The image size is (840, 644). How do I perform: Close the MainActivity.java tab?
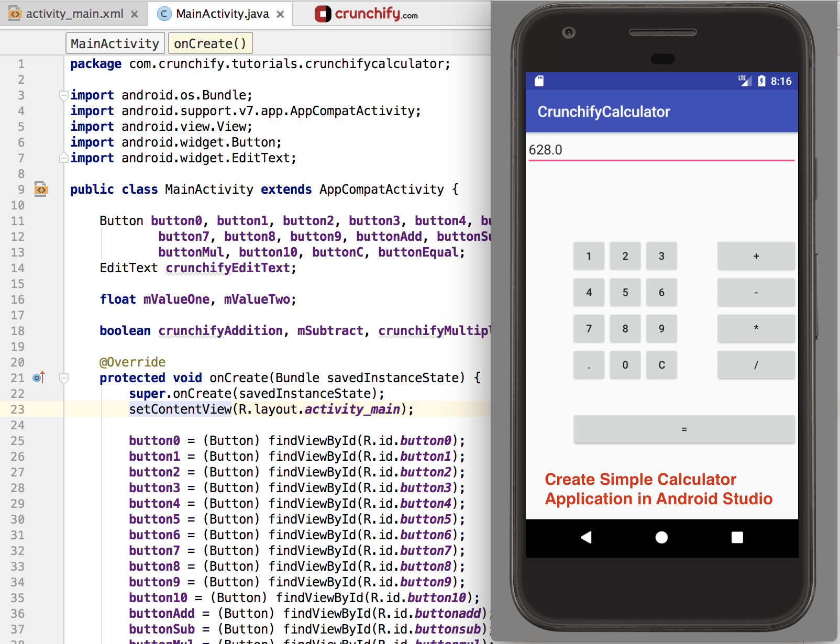(280, 14)
